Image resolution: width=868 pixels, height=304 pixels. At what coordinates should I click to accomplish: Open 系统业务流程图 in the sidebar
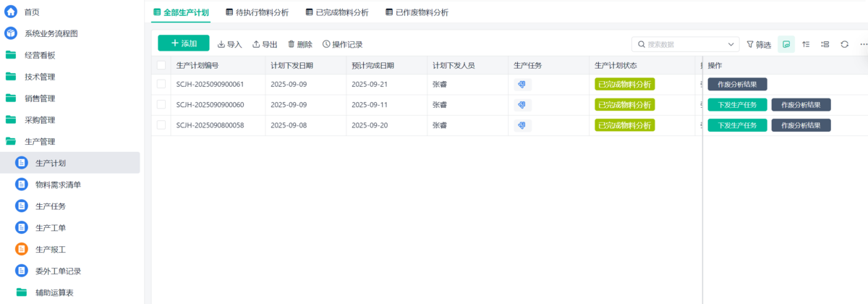(51, 33)
